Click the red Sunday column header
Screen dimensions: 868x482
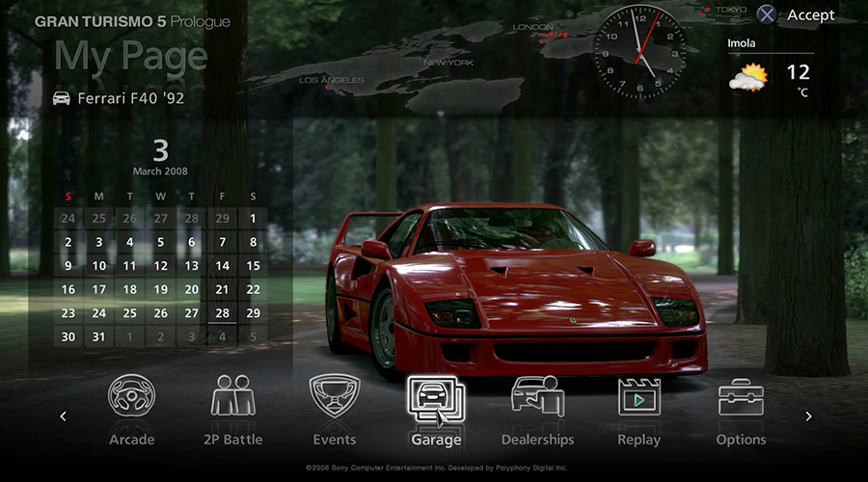(x=68, y=197)
